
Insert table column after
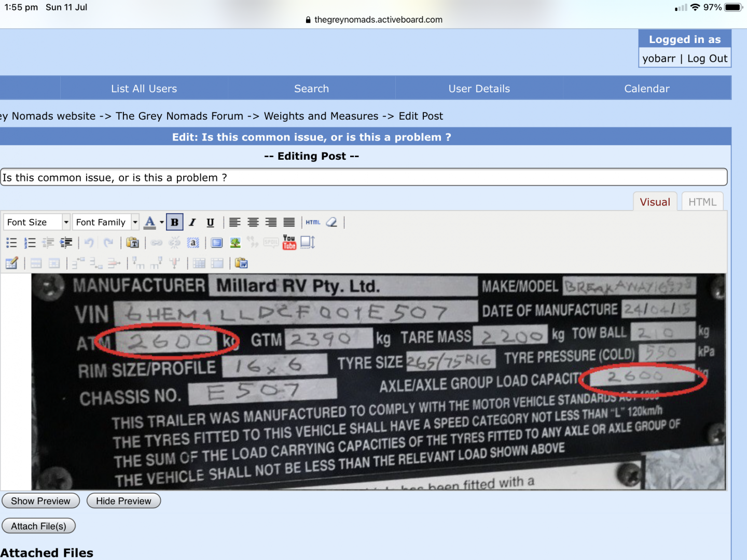[156, 263]
